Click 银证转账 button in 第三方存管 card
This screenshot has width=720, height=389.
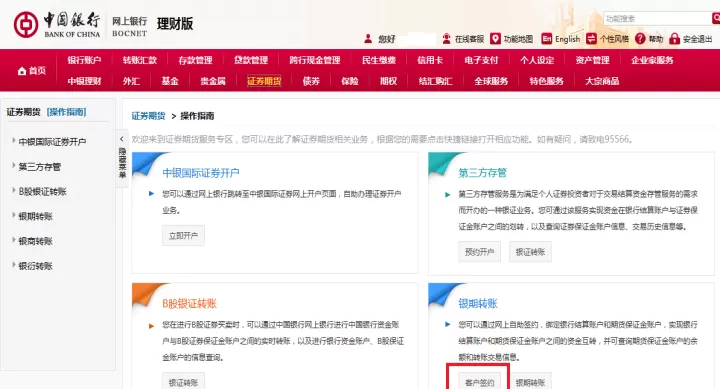(x=530, y=252)
